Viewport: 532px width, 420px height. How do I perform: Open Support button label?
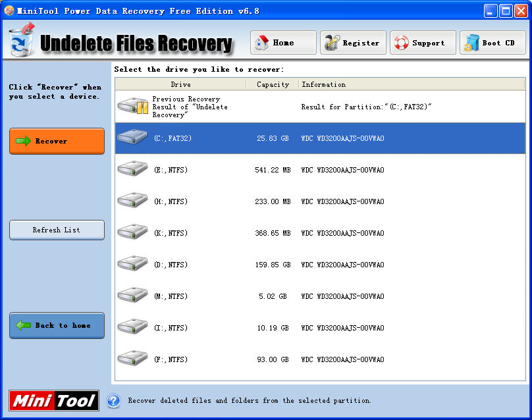coord(428,43)
